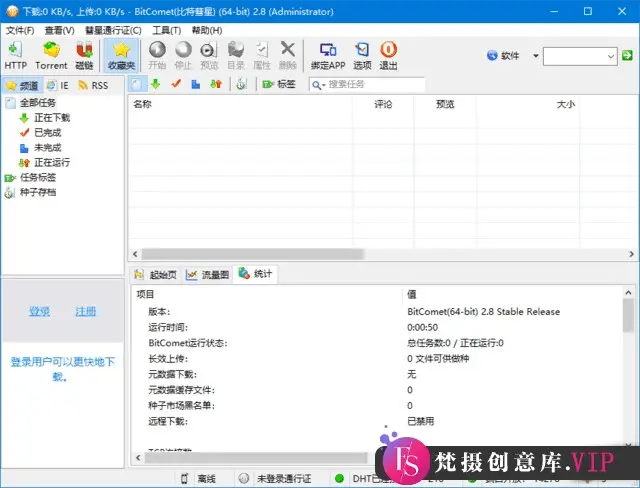Click the Stop (停止) toolbar icon
This screenshot has width=640, height=488.
tap(183, 55)
